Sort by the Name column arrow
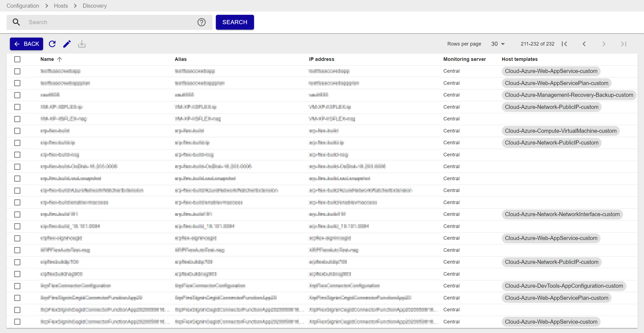The image size is (644, 333). click(60, 59)
